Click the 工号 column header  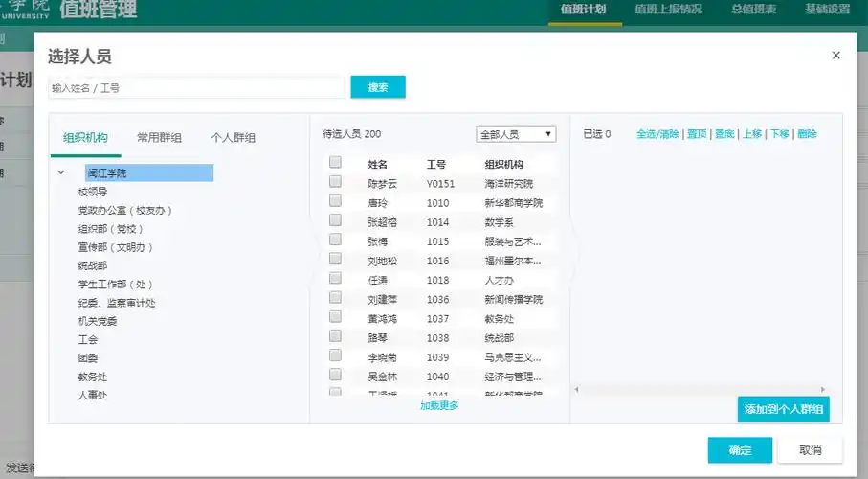(436, 164)
